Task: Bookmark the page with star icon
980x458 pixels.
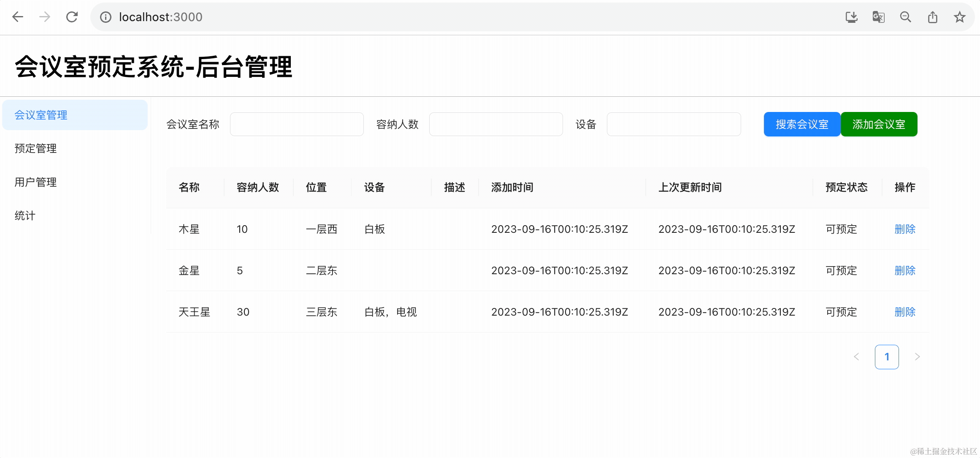Action: (x=960, y=17)
